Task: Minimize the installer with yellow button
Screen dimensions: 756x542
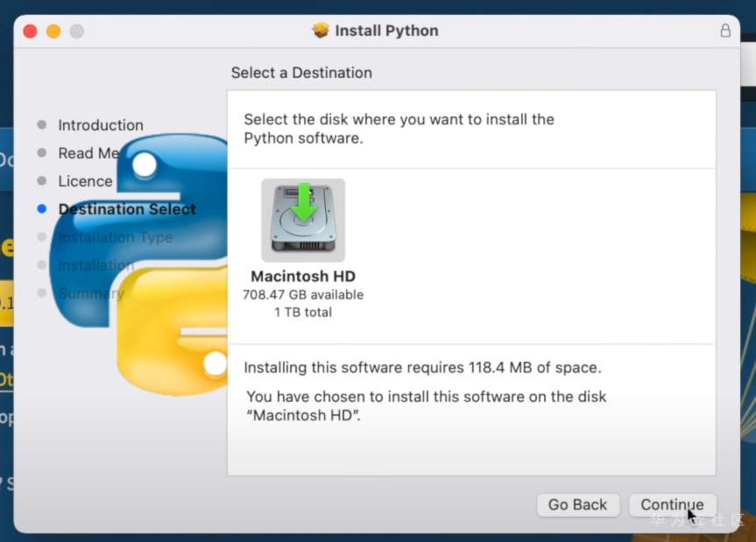Action: 53,31
